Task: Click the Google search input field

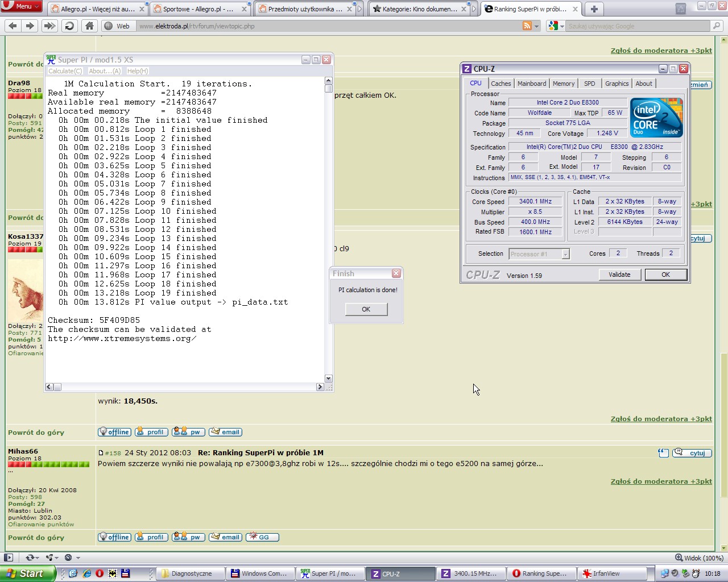Action: pyautogui.click(x=638, y=26)
